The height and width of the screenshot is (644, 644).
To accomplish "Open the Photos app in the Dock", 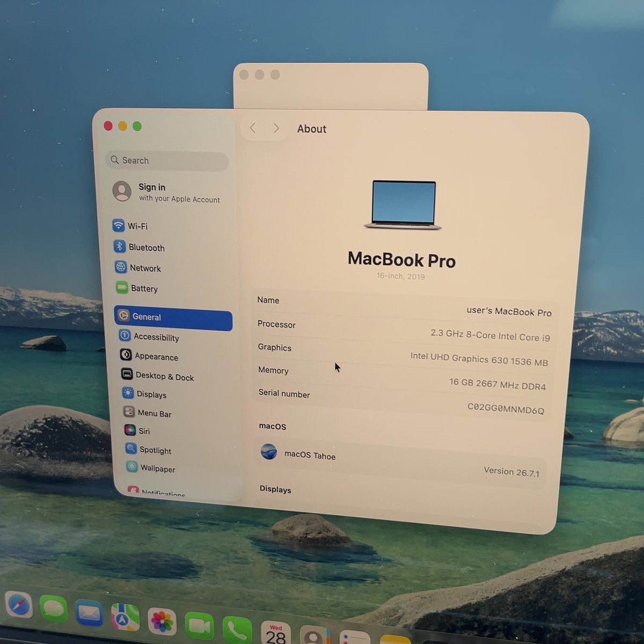I will pyautogui.click(x=162, y=622).
